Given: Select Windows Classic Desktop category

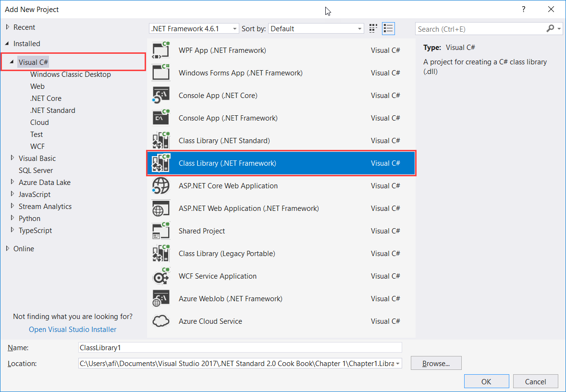Looking at the screenshot, I should pos(70,74).
